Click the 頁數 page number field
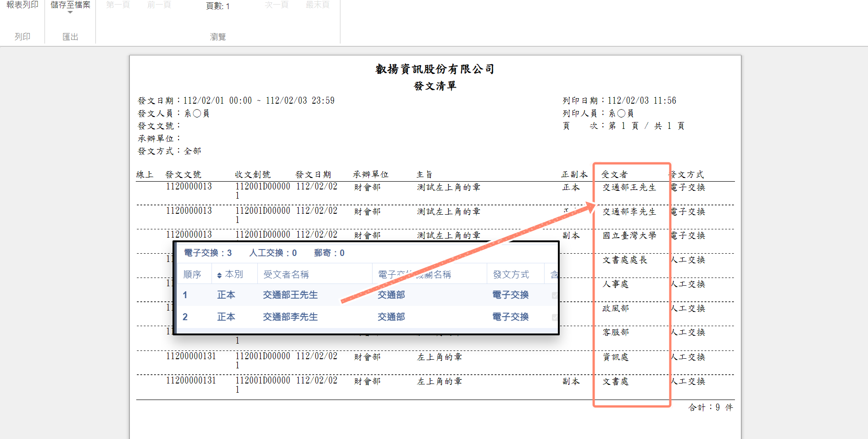This screenshot has width=868, height=439. click(x=218, y=6)
